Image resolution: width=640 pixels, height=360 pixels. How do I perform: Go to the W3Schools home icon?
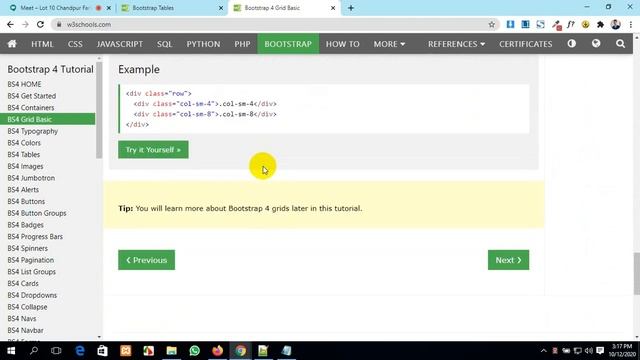click(12, 44)
